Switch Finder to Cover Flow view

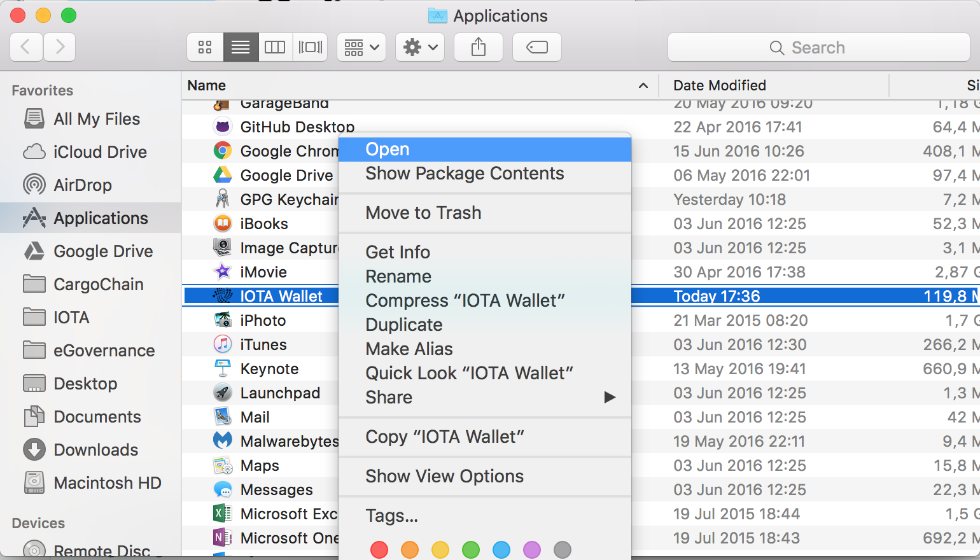[311, 47]
